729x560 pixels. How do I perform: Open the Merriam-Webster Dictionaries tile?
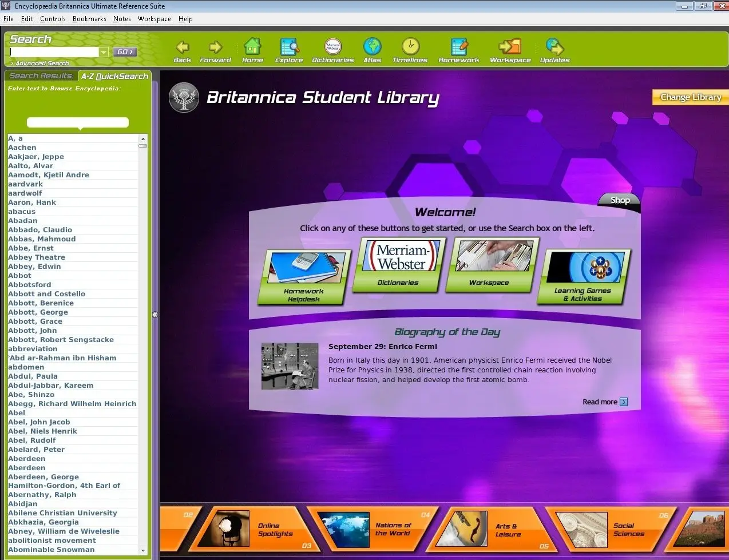pyautogui.click(x=398, y=264)
